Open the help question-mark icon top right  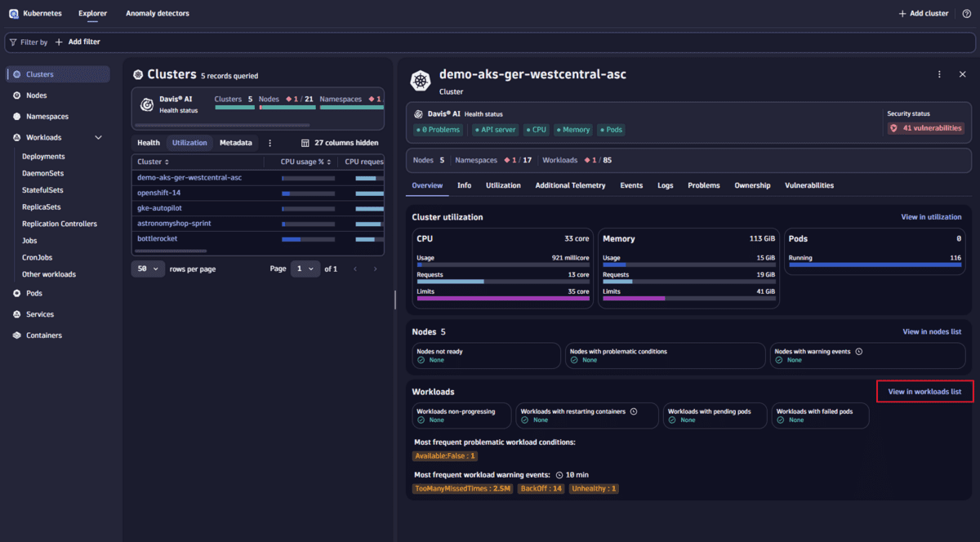point(966,13)
